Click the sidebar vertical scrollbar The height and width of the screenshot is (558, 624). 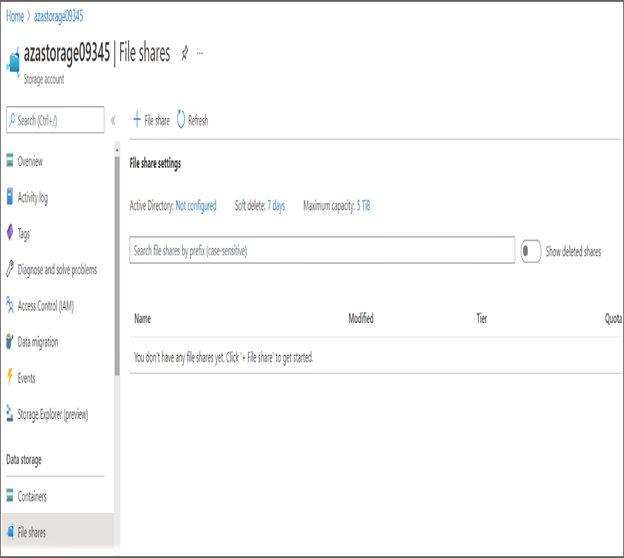(x=117, y=266)
